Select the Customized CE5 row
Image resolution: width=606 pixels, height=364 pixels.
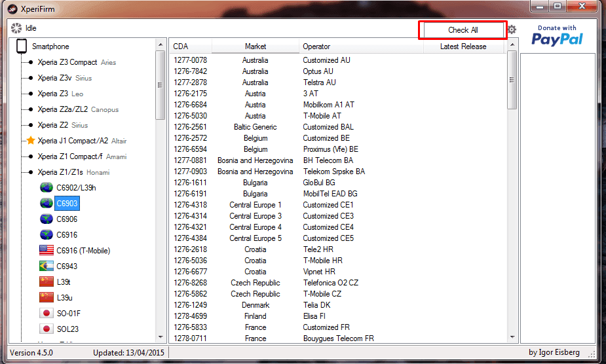coord(338,238)
